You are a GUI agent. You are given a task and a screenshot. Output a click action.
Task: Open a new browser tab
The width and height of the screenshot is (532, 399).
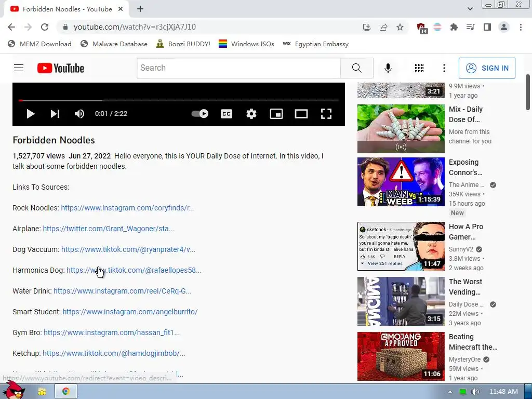140,9
